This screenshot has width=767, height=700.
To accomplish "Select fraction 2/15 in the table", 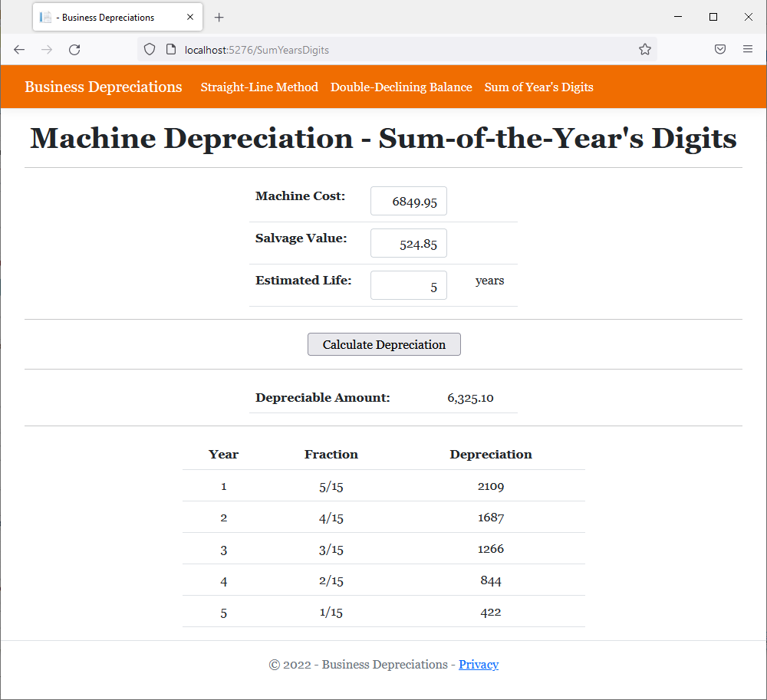I will [x=331, y=580].
